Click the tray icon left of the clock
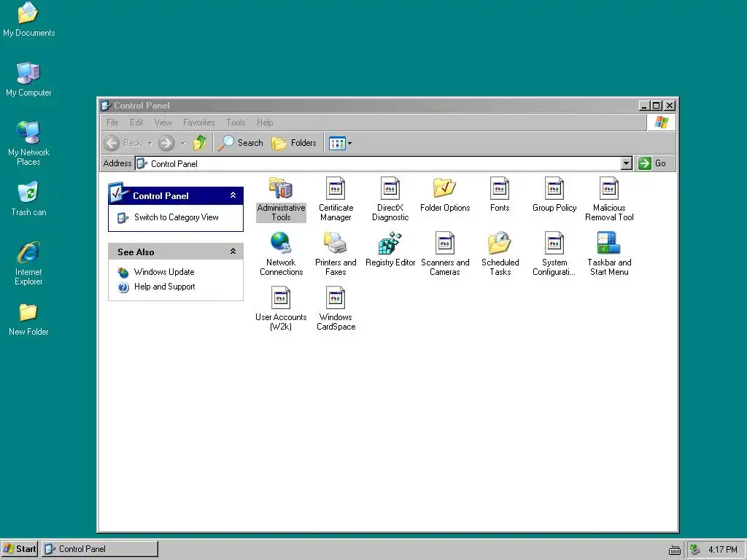Viewport: 747px width, 560px height. [x=695, y=550]
